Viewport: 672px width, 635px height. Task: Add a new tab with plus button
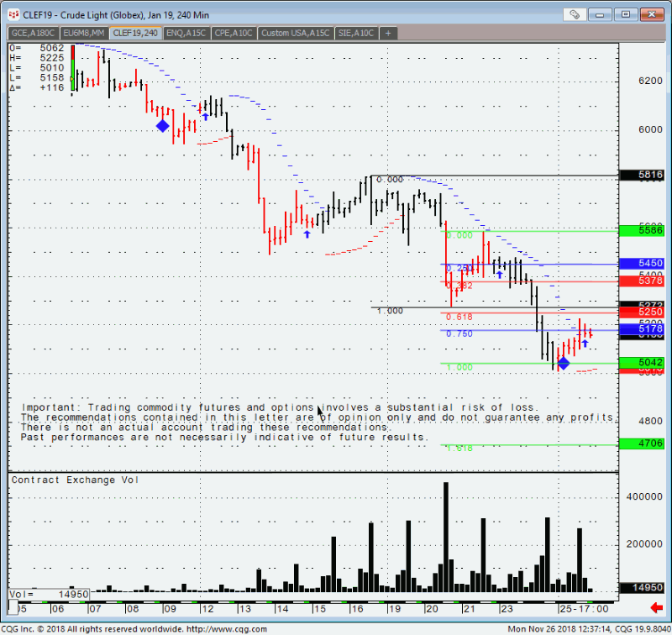click(388, 33)
